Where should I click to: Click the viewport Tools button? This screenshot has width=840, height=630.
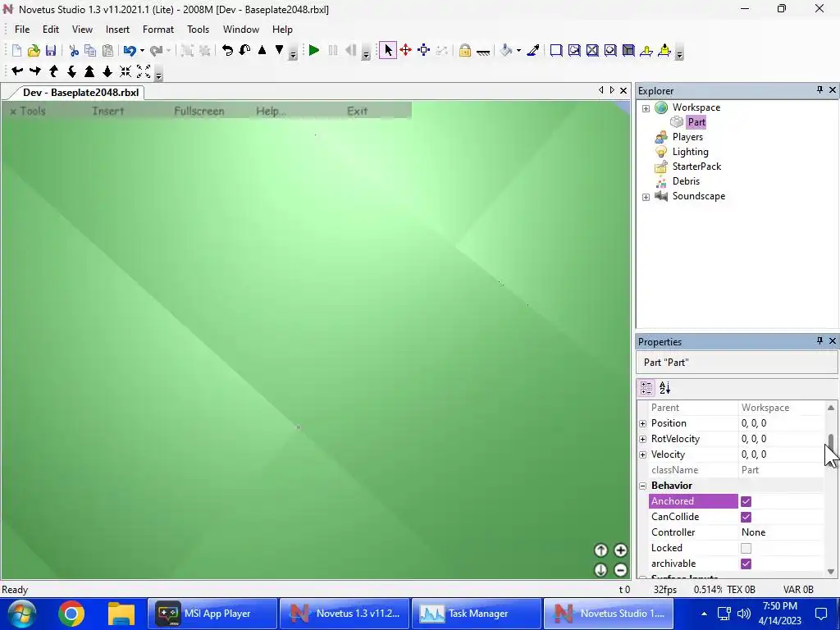point(28,111)
